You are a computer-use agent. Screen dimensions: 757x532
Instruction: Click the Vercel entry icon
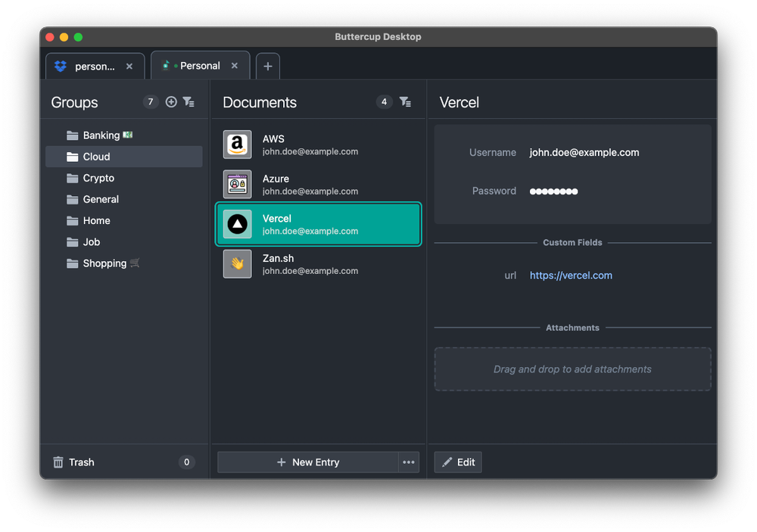[x=237, y=224]
